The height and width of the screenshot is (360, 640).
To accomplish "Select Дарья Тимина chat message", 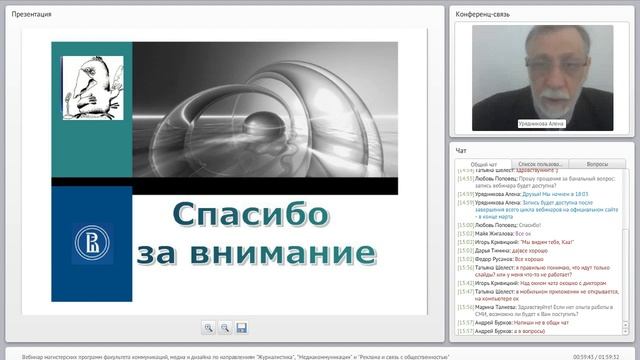I will tap(502, 251).
